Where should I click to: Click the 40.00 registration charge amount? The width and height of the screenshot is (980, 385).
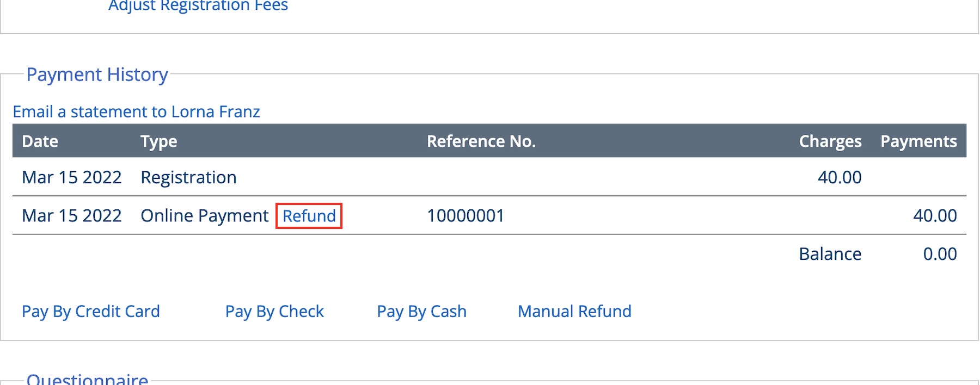[840, 178]
